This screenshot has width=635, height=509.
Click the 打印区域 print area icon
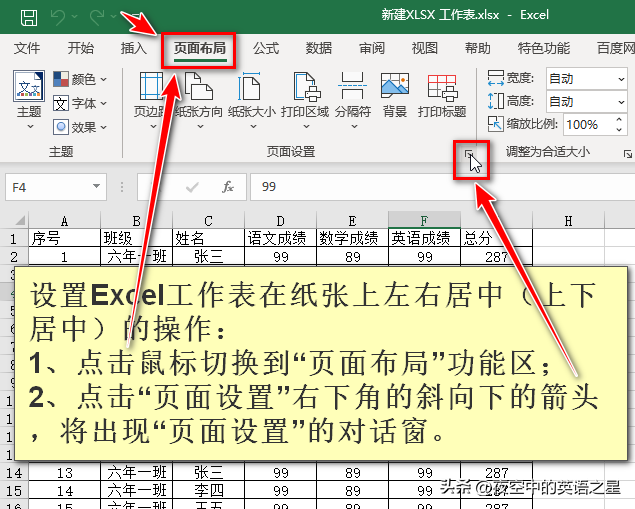click(306, 86)
